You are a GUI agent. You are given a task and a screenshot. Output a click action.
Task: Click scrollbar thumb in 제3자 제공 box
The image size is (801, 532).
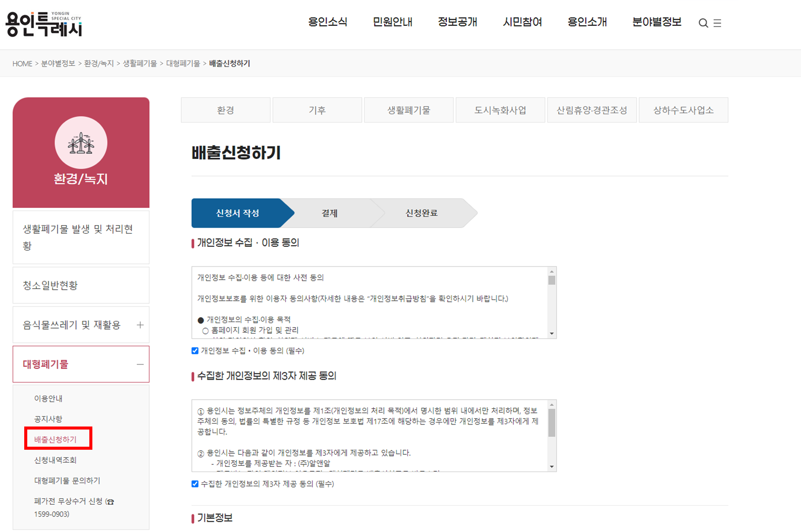coord(552,422)
